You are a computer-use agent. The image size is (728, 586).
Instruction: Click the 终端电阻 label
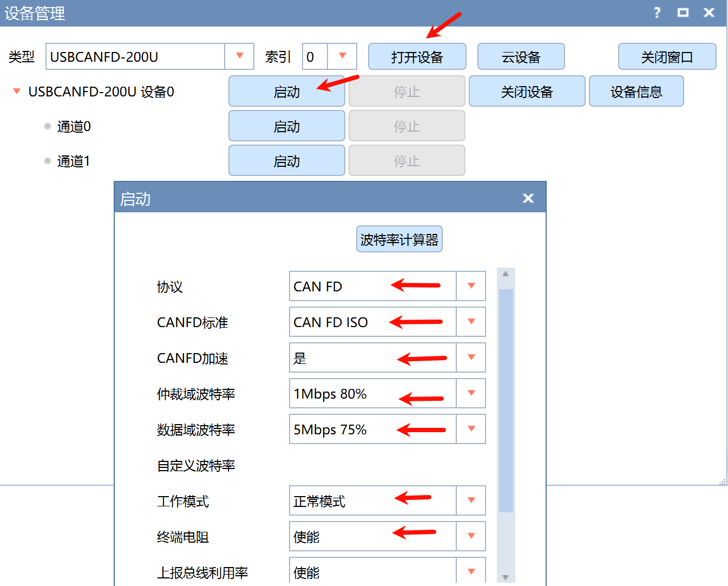pyautogui.click(x=183, y=537)
